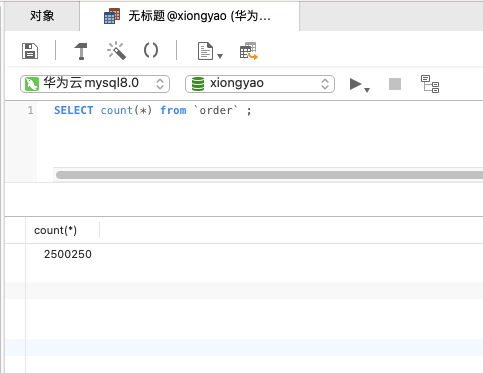Viewport: 483px width, 373px height.
Task: Open the Query Builder hammer tool
Action: [x=81, y=51]
